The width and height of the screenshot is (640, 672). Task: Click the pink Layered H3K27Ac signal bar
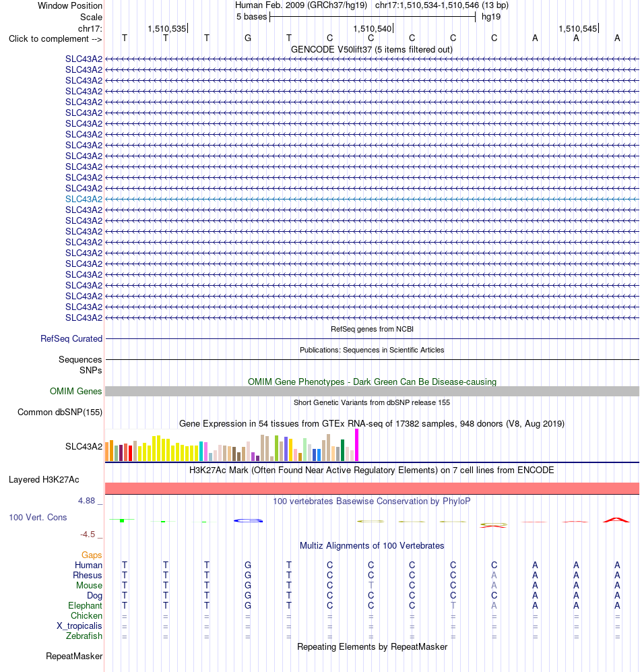372,488
